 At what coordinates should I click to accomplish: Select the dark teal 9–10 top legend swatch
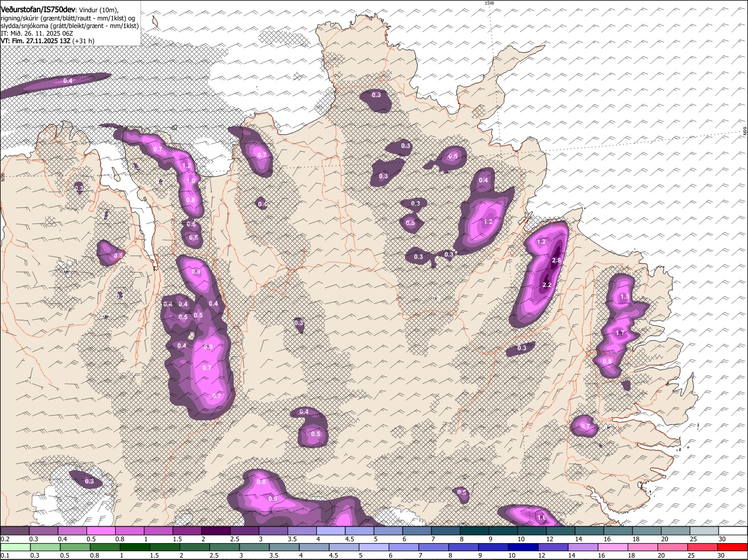[503, 531]
